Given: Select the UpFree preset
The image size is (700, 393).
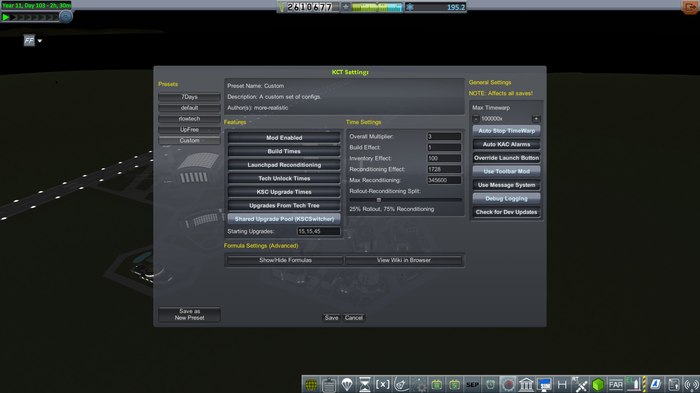Looking at the screenshot, I should pos(189,130).
